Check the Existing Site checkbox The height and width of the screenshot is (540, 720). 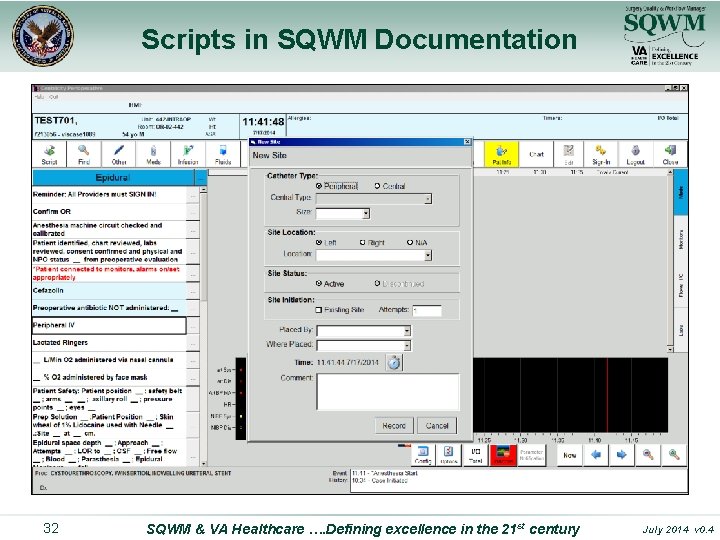pyautogui.click(x=319, y=310)
